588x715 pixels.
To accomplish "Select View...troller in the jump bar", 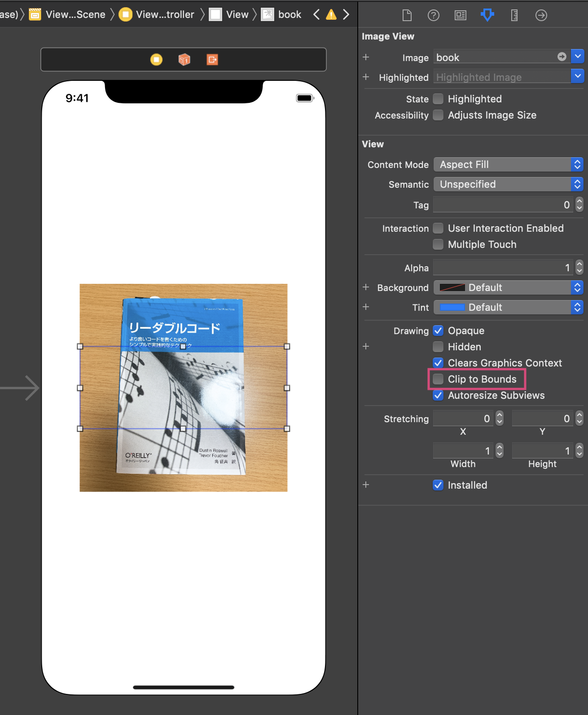I will pyautogui.click(x=165, y=14).
